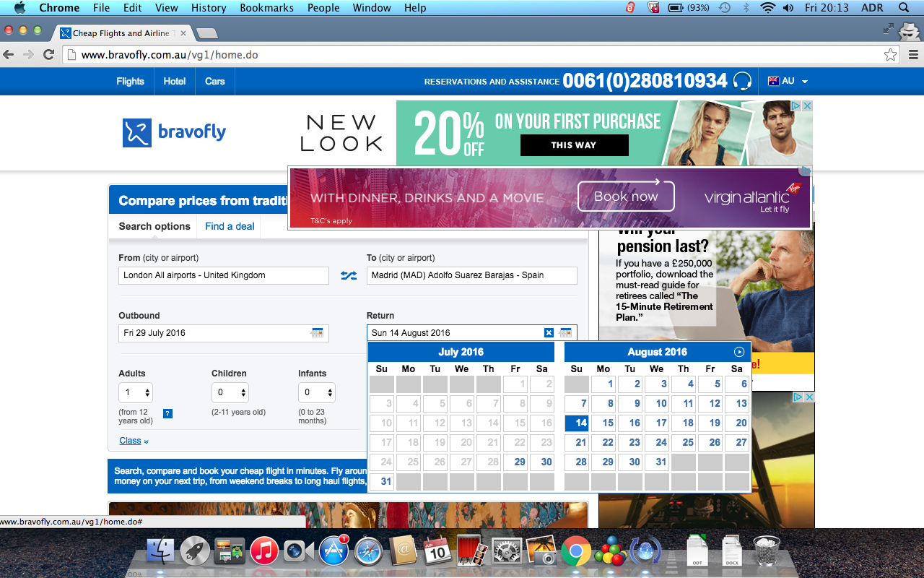This screenshot has height=578, width=924.
Task: Pick 21 August in the calendar
Action: [x=577, y=442]
